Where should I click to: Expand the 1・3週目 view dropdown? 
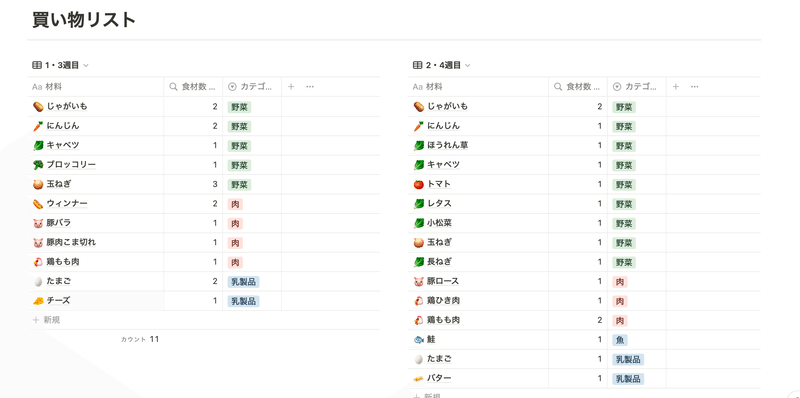[61, 65]
